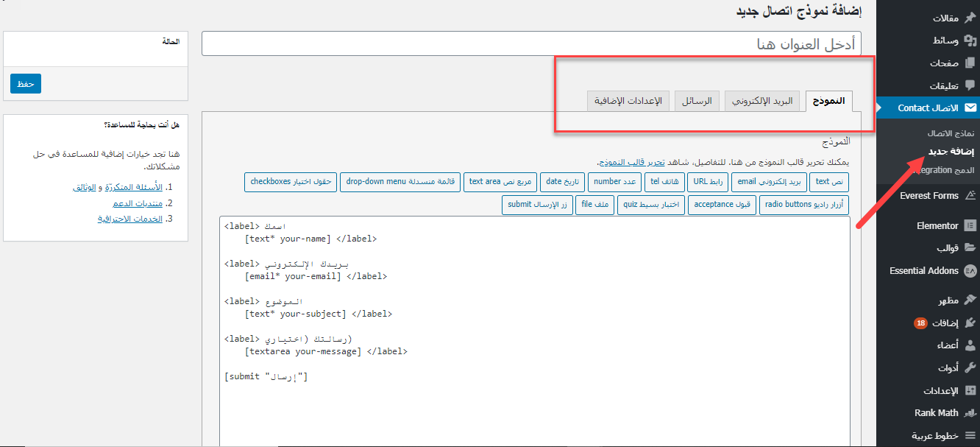This screenshot has width=980, height=447.
Task: Open the الوثائق (Docs) help link
Action: (x=85, y=187)
